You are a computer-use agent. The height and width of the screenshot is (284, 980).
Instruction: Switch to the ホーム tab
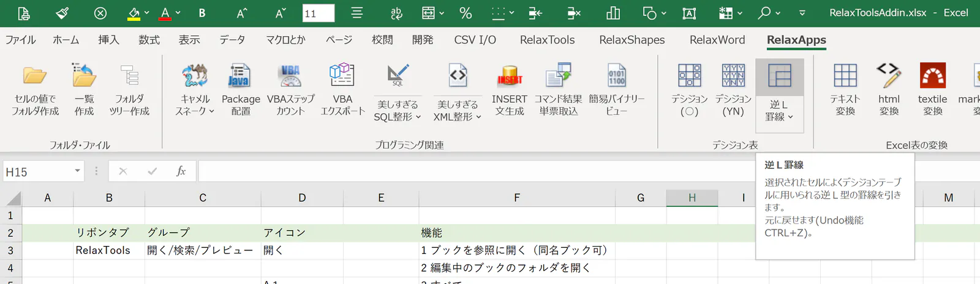(x=66, y=40)
